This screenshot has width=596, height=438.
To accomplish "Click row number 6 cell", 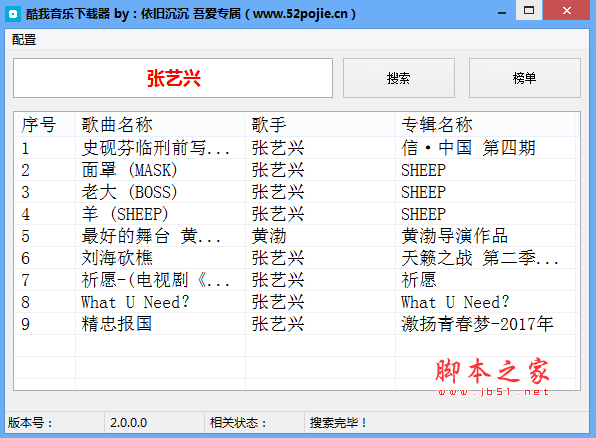I will click(x=25, y=259).
